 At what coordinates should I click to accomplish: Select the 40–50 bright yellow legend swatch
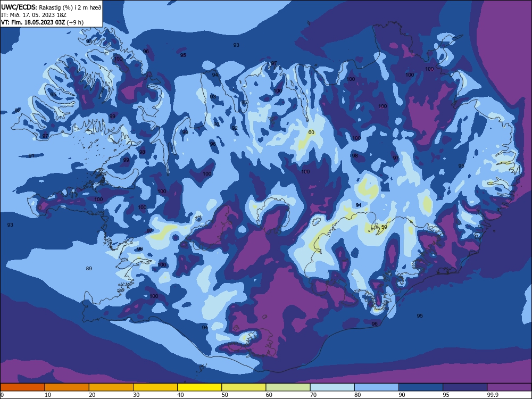pyautogui.click(x=199, y=387)
